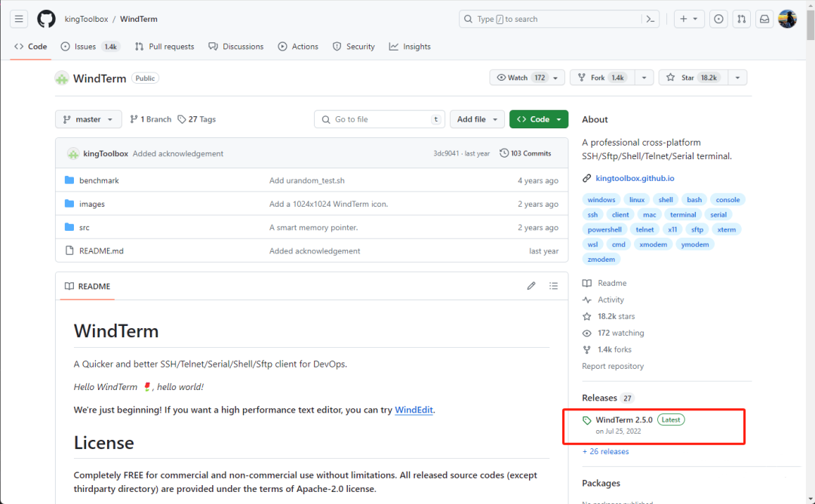Open the WindEdit hyperlink in README
The height and width of the screenshot is (504, 815).
click(414, 410)
